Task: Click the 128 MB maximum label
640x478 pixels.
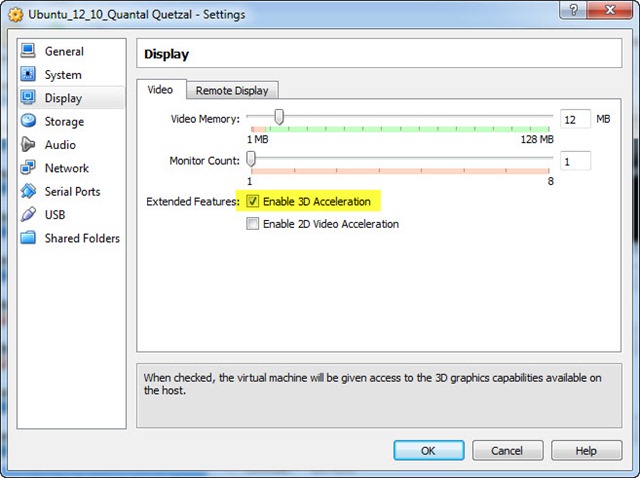Action: (x=537, y=139)
